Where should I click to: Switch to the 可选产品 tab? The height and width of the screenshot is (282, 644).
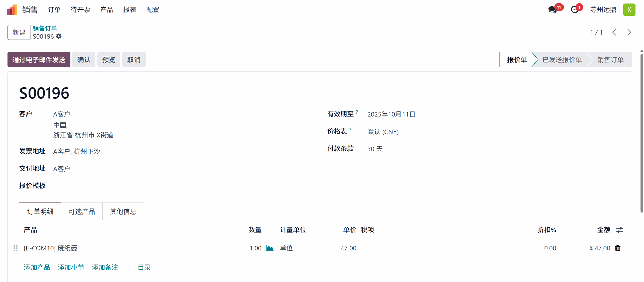[82, 211]
